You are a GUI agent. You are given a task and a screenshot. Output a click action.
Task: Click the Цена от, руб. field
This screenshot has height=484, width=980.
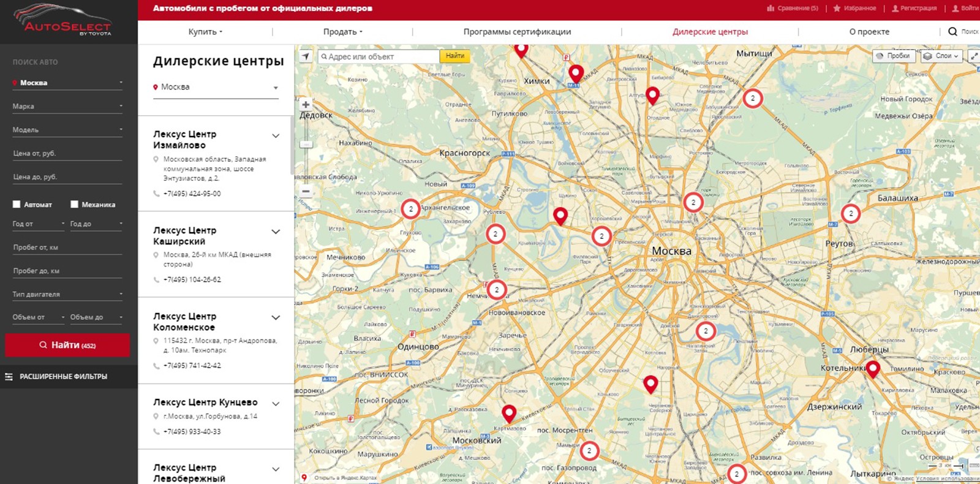[x=67, y=153]
